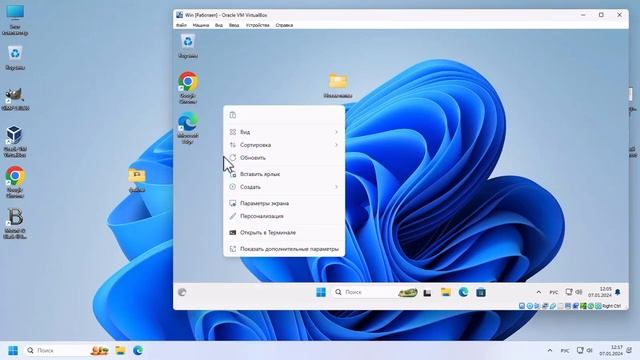Click Показать дополнительные параметры

(x=284, y=249)
